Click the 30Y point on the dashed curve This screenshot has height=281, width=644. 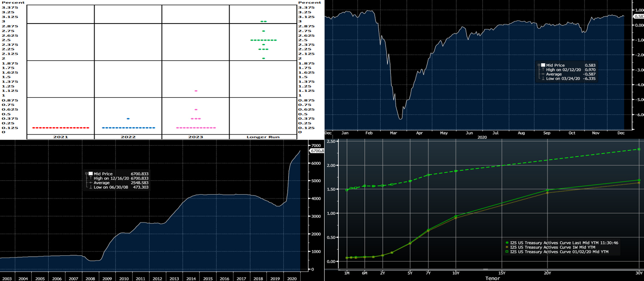(x=639, y=149)
